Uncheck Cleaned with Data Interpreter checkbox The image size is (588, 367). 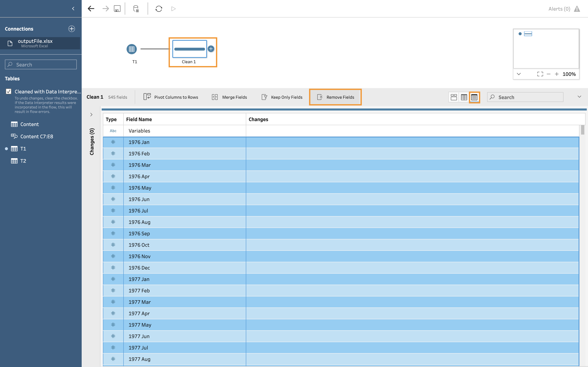click(9, 91)
